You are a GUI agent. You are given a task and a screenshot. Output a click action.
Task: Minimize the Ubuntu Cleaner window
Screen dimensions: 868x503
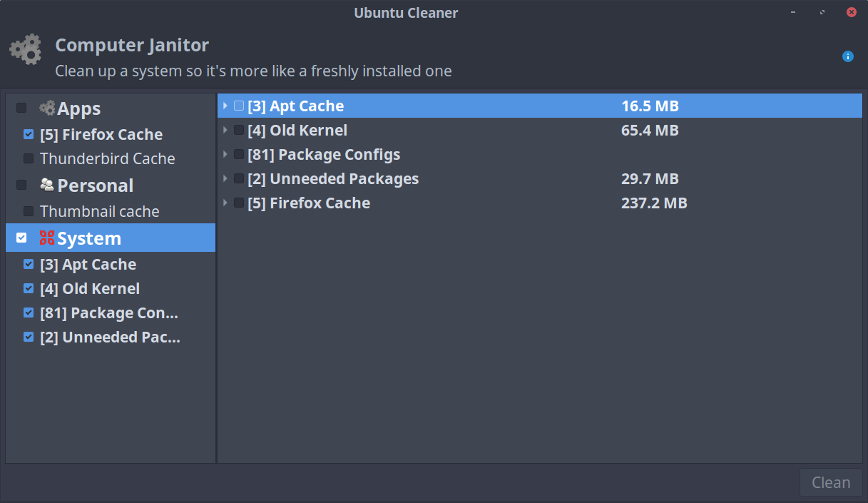click(x=793, y=12)
